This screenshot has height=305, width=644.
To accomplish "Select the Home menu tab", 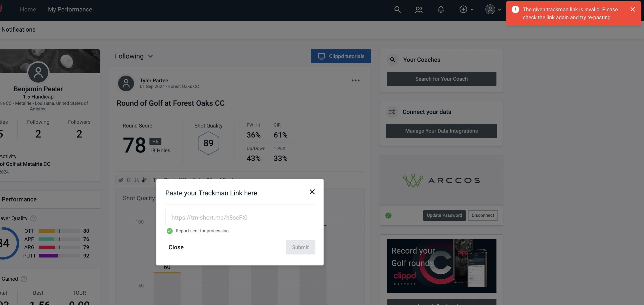I will coord(28,9).
